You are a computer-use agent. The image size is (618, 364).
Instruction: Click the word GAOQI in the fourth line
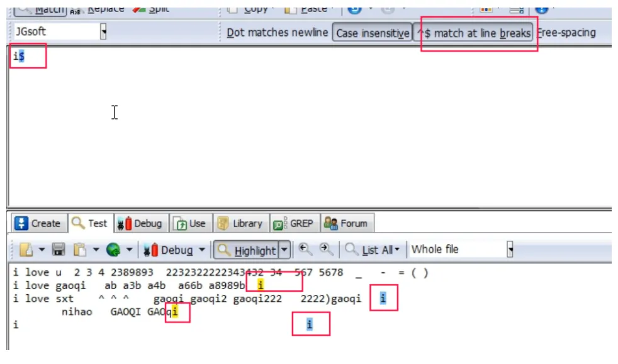(125, 312)
